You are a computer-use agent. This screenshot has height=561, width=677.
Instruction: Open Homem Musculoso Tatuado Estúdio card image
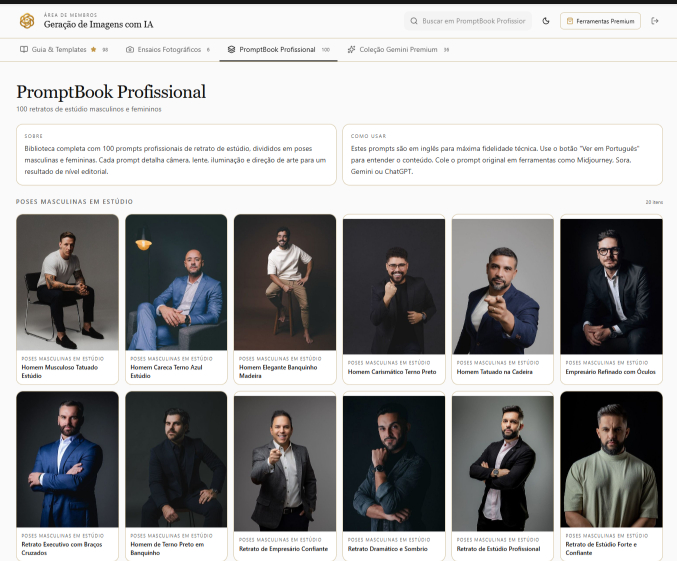point(67,282)
